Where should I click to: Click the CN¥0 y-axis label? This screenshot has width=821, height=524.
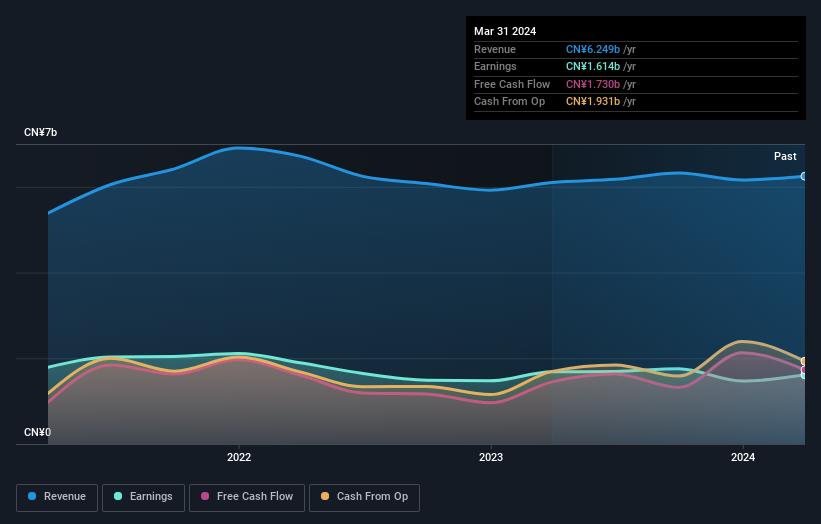point(37,432)
